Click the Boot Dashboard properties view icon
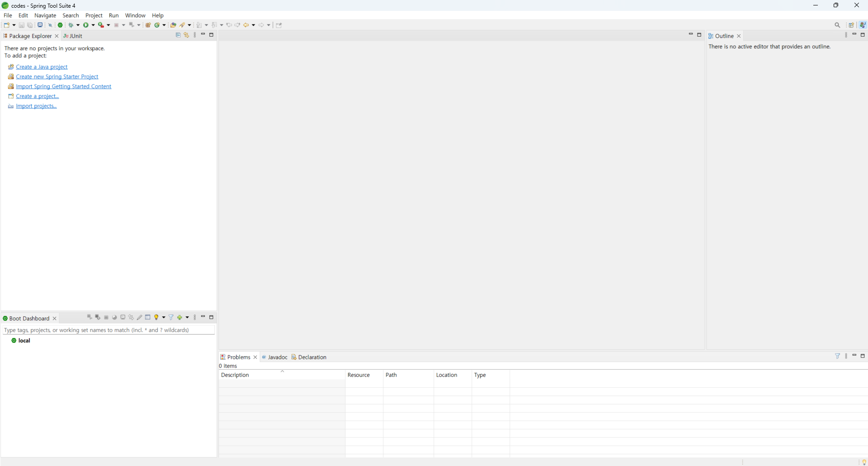Viewport: 868px width, 466px height. click(x=148, y=317)
